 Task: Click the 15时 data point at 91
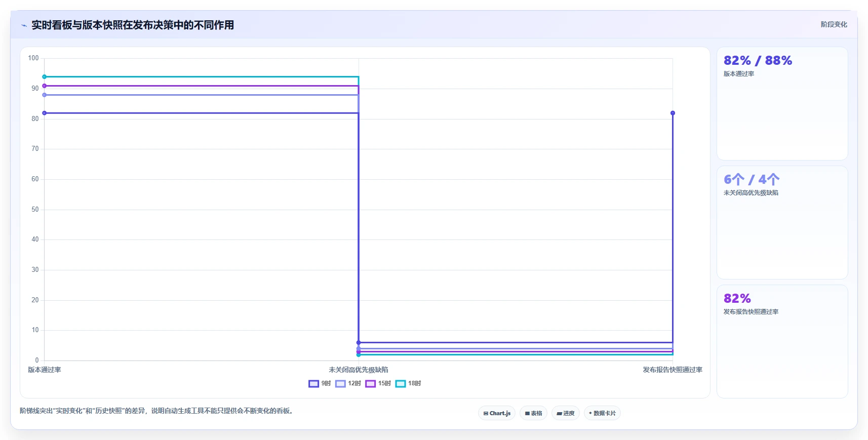click(x=45, y=86)
